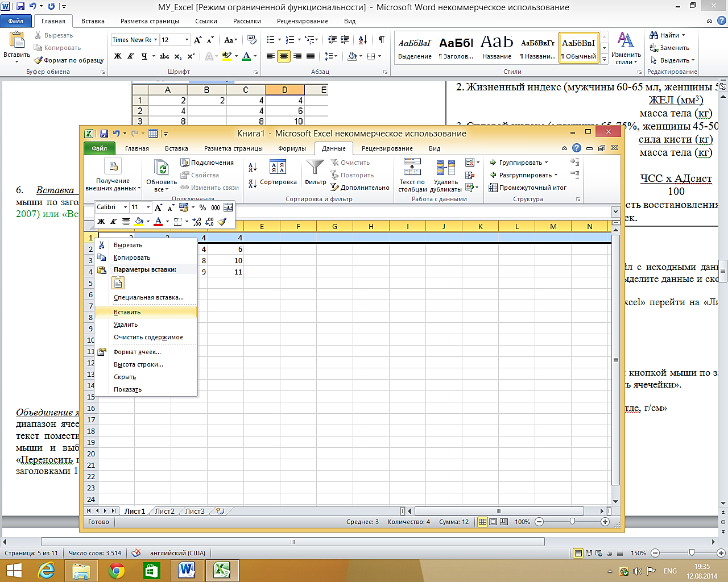Click the Windows Start button
The height and width of the screenshot is (582, 728).
14,571
